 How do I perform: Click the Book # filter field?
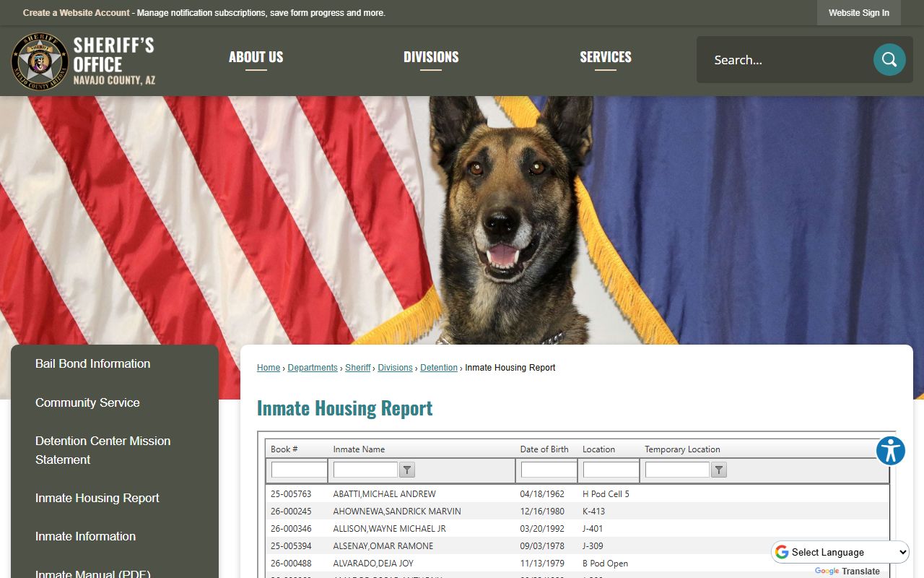299,470
